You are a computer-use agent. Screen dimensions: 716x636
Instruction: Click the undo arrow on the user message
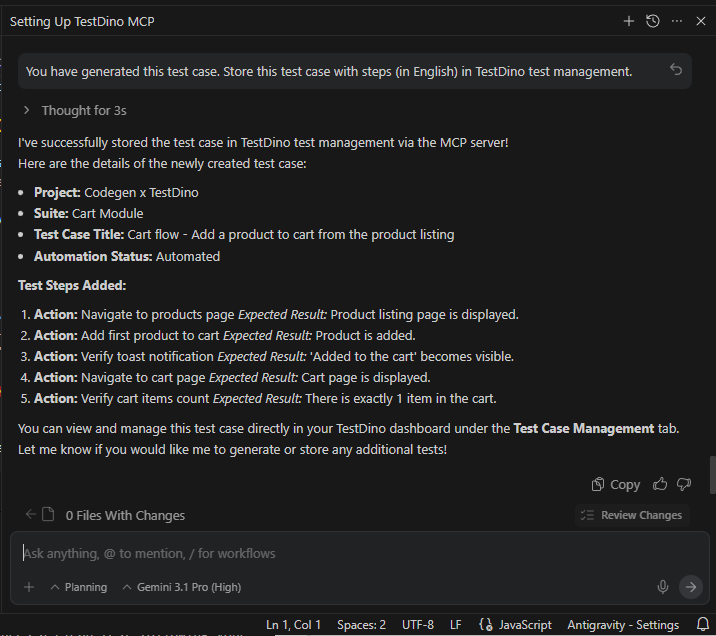(x=676, y=70)
